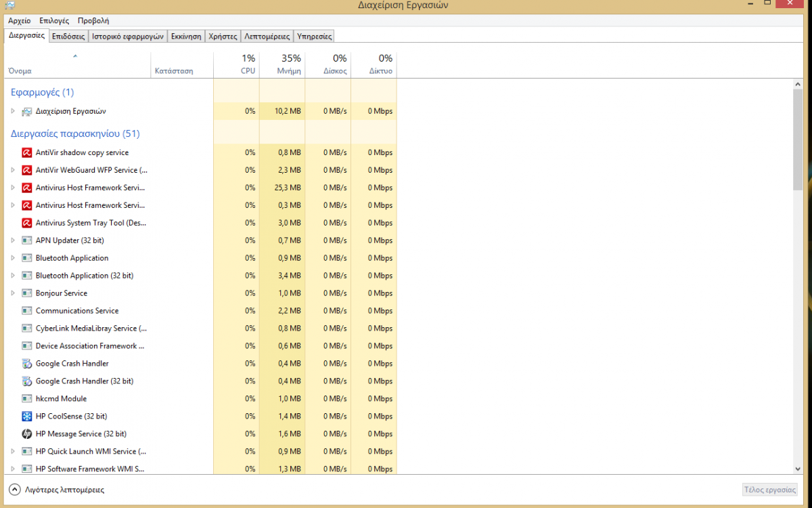Image resolution: width=812 pixels, height=508 pixels.
Task: Click the HP Quick Launch WMI Service icon
Action: point(27,452)
